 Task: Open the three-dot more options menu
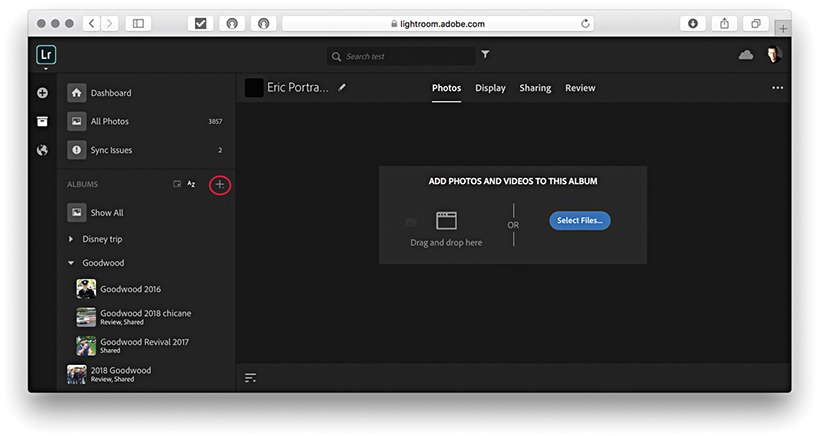777,88
